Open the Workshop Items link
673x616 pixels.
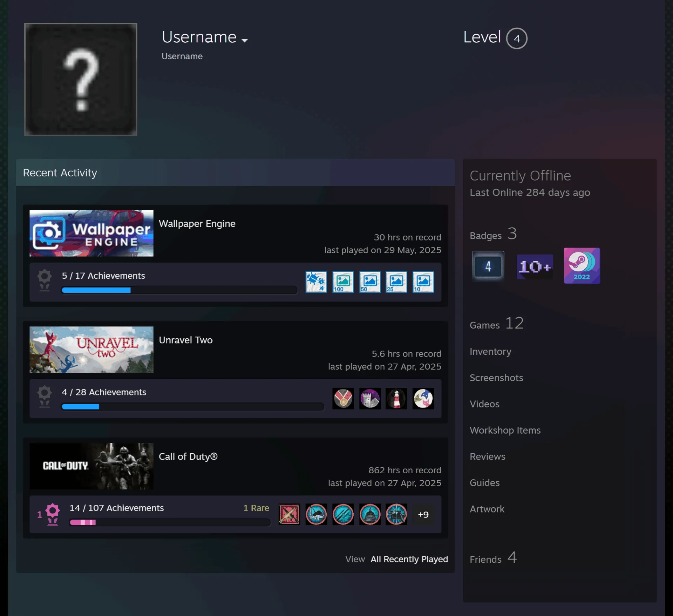pos(505,430)
